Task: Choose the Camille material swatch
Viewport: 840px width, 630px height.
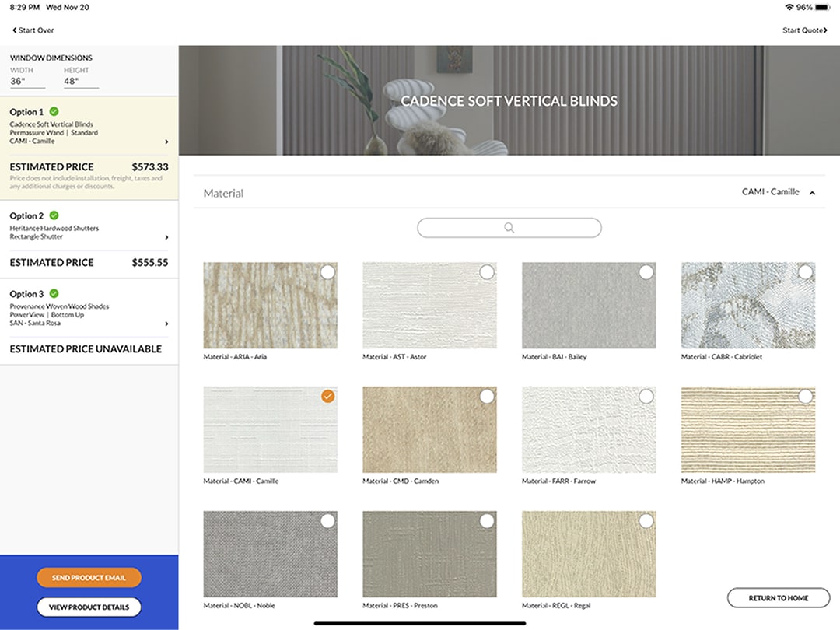Action: point(271,429)
